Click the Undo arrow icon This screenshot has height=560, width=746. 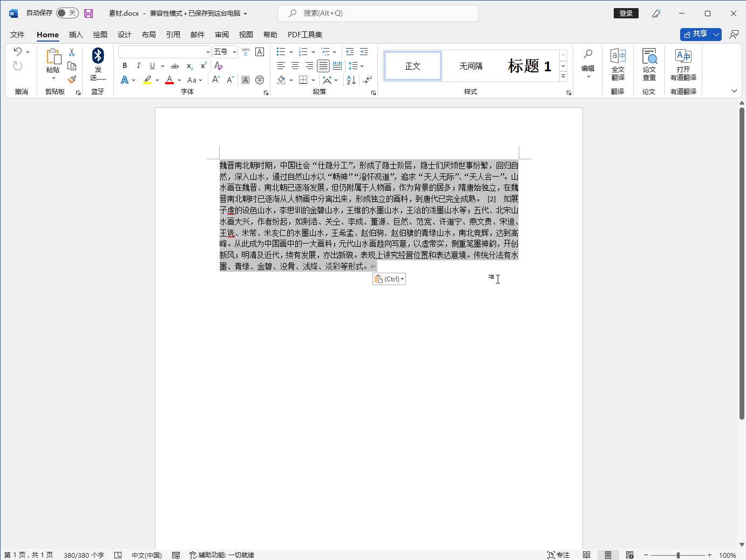18,52
